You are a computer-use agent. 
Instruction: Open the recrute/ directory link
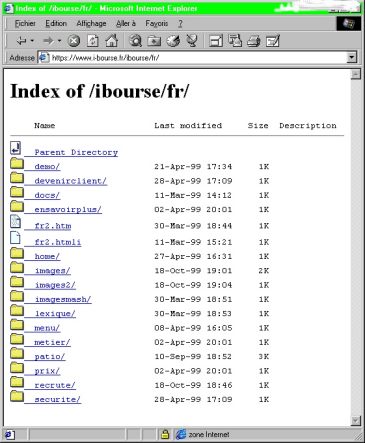tap(55, 385)
